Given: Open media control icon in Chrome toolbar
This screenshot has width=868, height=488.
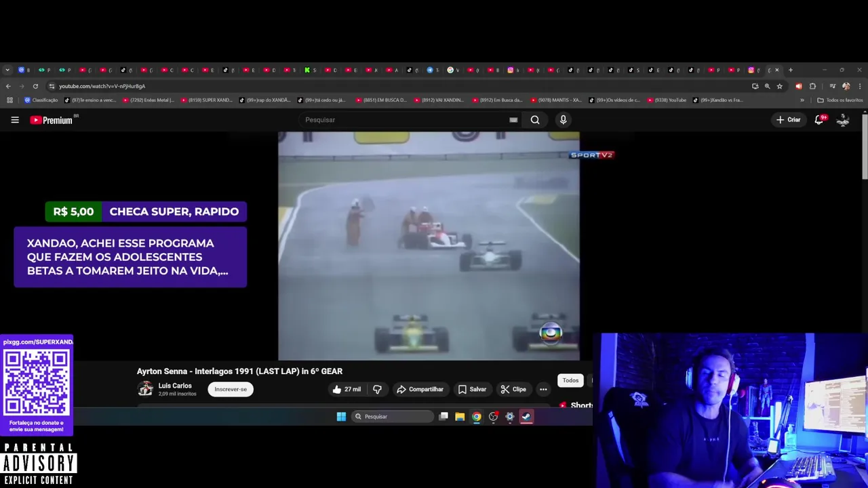Looking at the screenshot, I should (x=832, y=86).
